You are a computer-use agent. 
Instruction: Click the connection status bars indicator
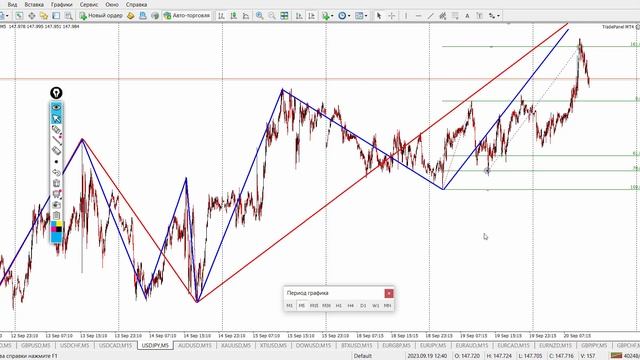point(616,356)
